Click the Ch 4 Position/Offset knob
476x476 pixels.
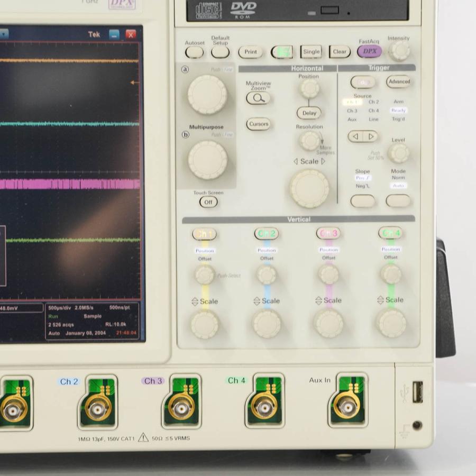(391, 274)
